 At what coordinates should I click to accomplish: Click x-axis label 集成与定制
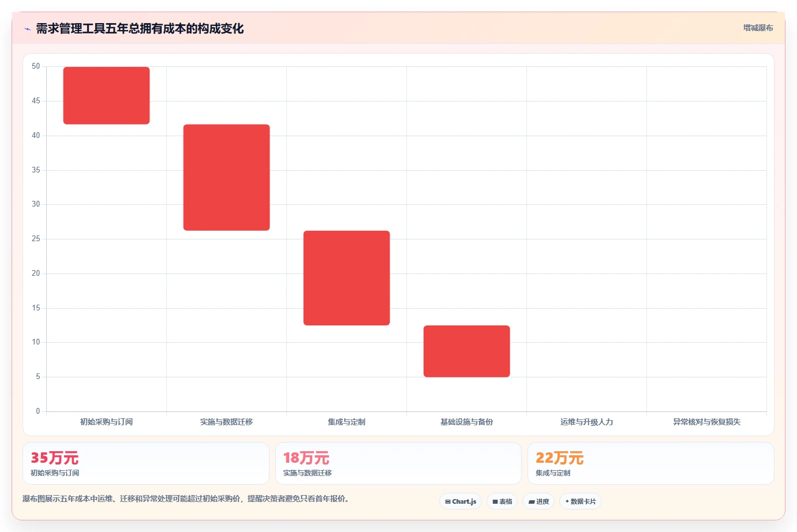tap(346, 422)
